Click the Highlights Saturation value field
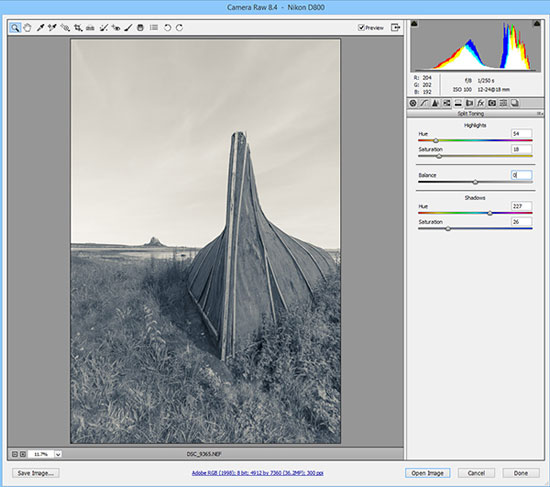This screenshot has height=487, width=550. pos(521,149)
